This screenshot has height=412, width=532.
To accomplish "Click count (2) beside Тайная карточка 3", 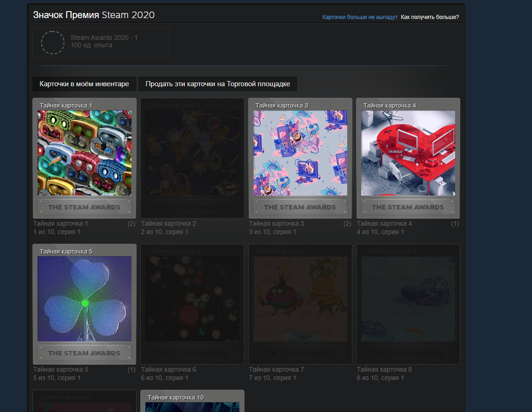I will pyautogui.click(x=347, y=223).
